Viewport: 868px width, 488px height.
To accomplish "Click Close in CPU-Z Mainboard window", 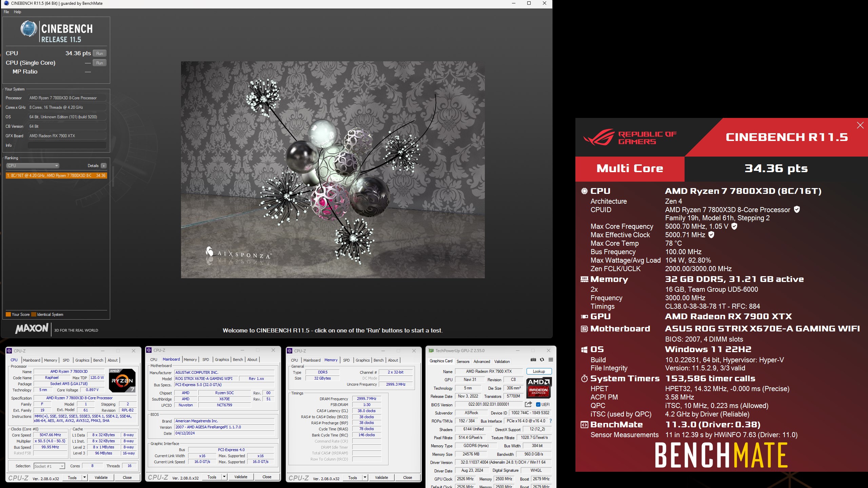I will coord(267,477).
